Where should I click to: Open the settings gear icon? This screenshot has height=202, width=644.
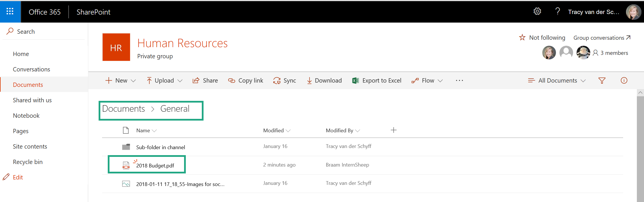coord(537,11)
